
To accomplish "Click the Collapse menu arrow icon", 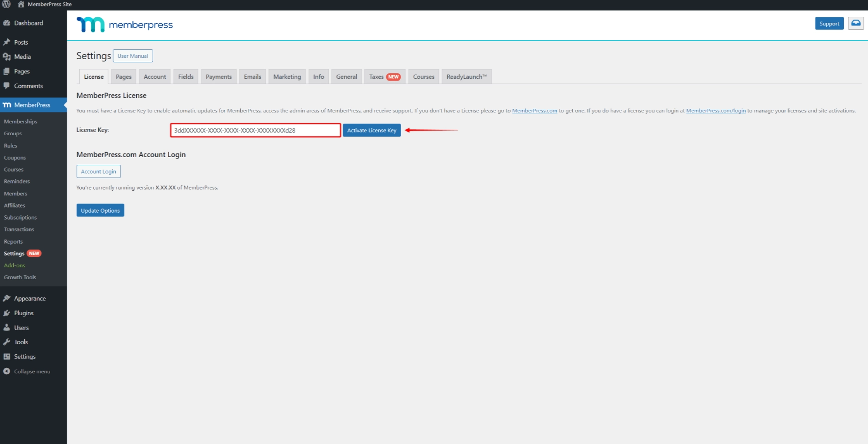I will pyautogui.click(x=7, y=372).
